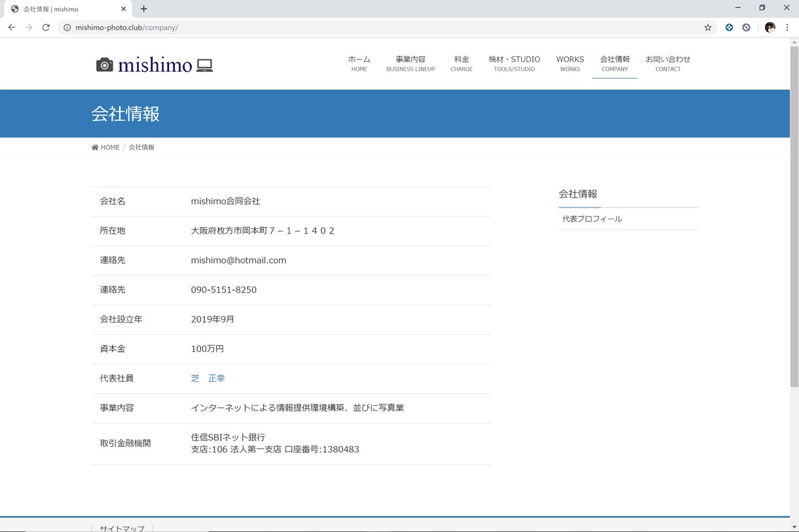Select the 会社情報 | mishimo browser tab
Viewport: 799px width, 532px height.
click(x=69, y=9)
